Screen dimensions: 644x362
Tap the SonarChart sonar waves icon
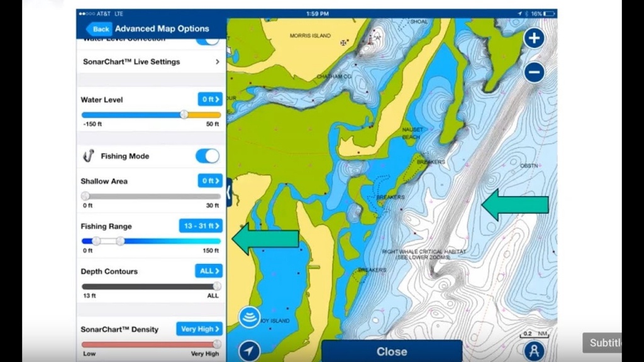tap(250, 317)
